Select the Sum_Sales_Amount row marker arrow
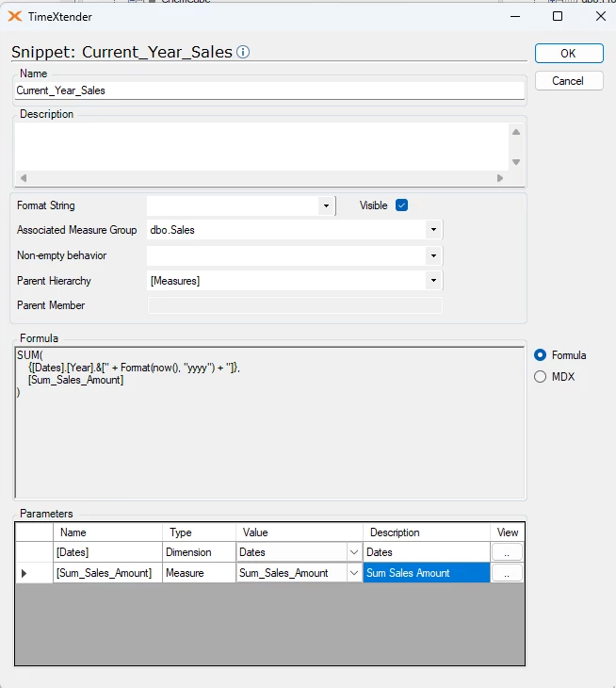 (x=24, y=573)
